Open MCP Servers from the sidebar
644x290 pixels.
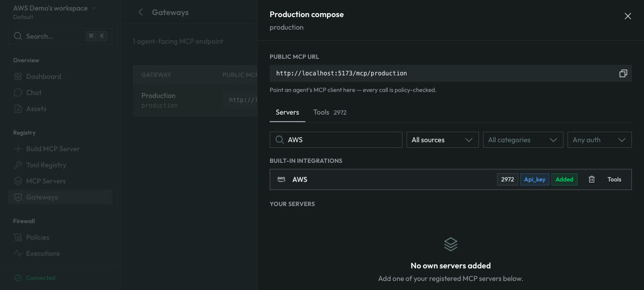[x=60, y=181]
